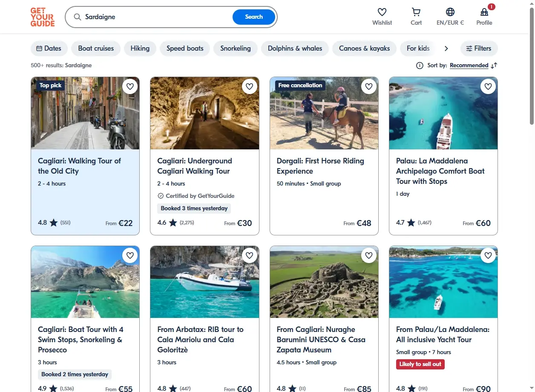Click the info icon beside Sort by
This screenshot has width=535, height=392.
pyautogui.click(x=420, y=66)
